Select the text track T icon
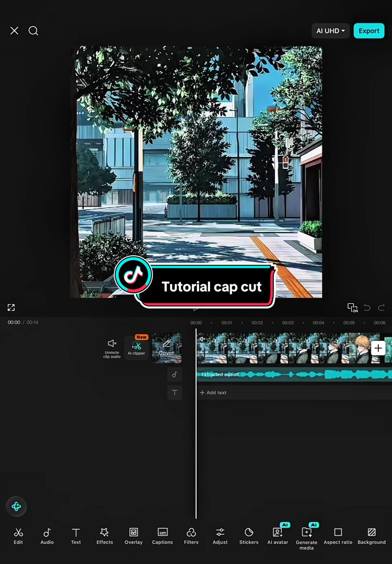 pyautogui.click(x=175, y=393)
